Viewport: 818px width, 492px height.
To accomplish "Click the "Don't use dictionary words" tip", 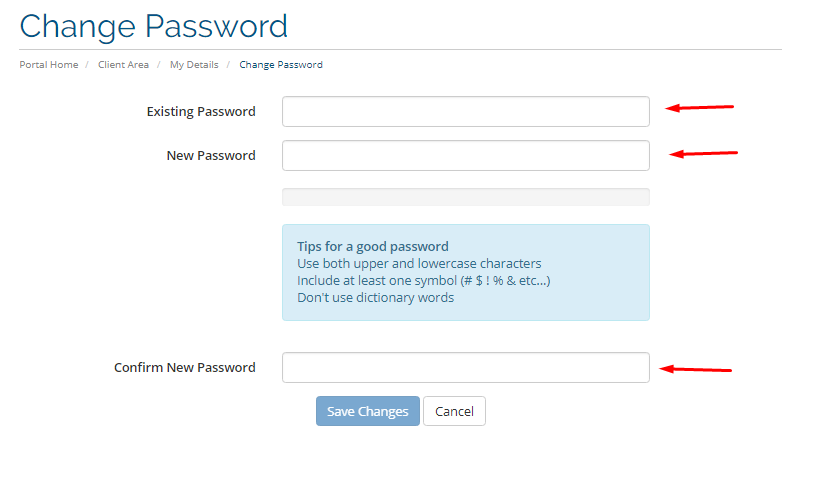I will [375, 298].
